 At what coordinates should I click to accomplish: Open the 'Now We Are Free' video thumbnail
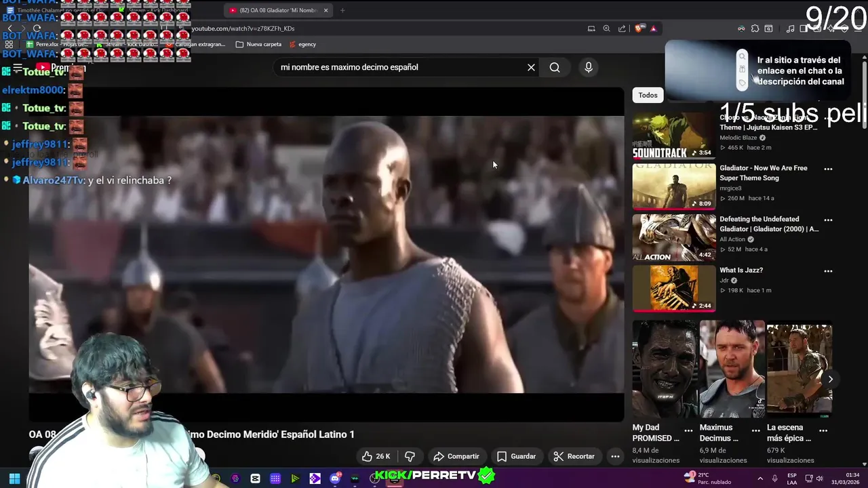pos(674,186)
